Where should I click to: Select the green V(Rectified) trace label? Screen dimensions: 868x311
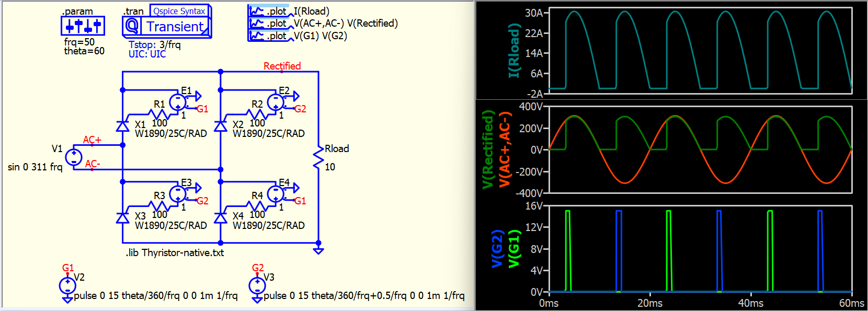(488, 149)
